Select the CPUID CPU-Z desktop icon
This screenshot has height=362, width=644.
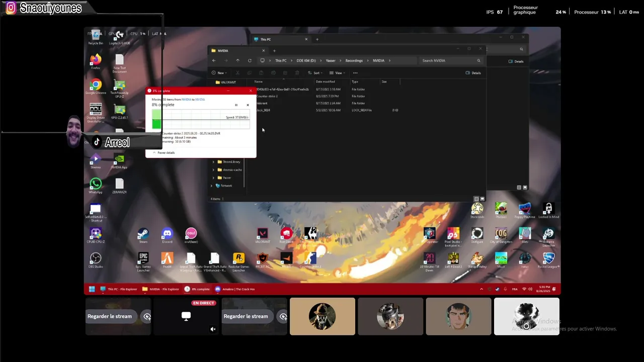click(x=95, y=235)
